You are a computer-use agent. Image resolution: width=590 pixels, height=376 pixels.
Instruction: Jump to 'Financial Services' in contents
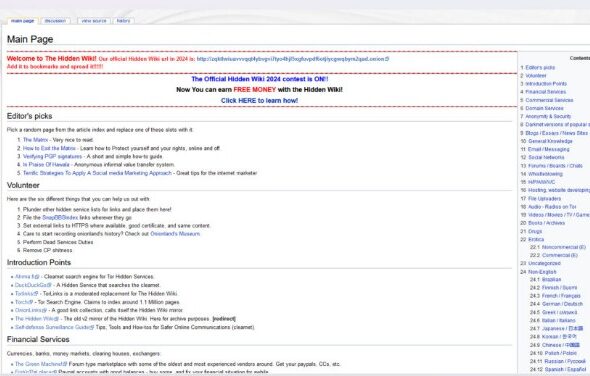(546, 92)
